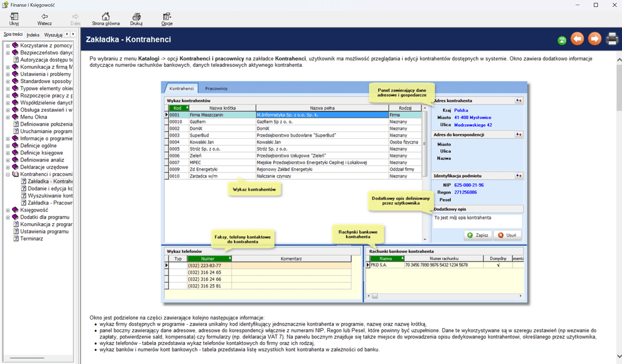Click the Finanse i Księgowość title bar icon
Image resolution: width=622 pixels, height=364 pixels.
point(5,5)
